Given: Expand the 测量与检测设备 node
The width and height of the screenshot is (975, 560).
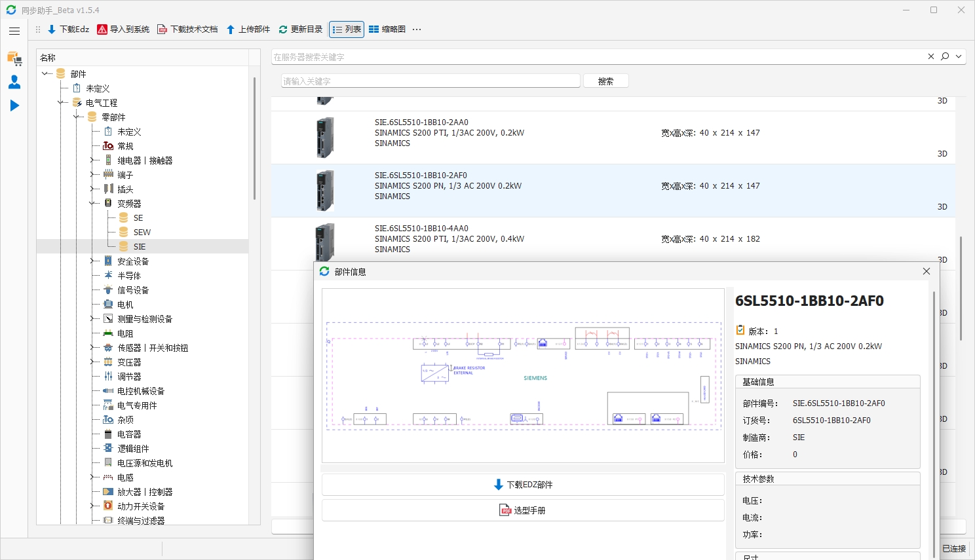Looking at the screenshot, I should (x=92, y=318).
